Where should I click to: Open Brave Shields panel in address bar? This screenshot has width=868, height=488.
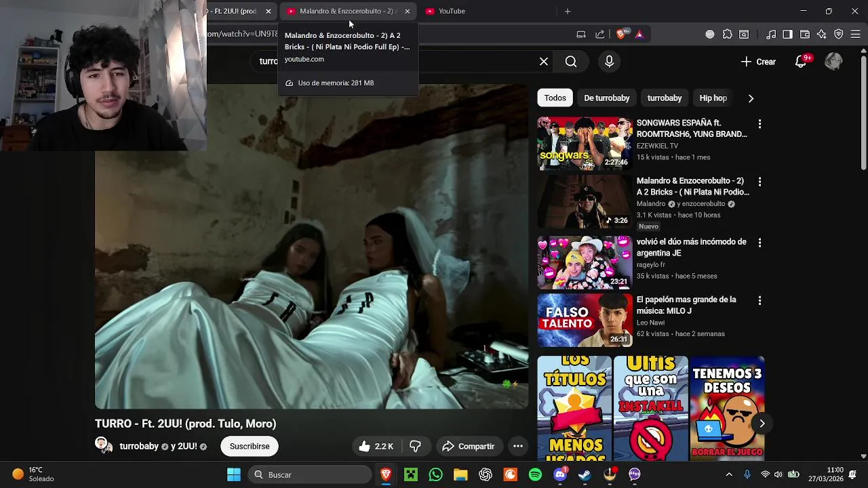pyautogui.click(x=622, y=34)
